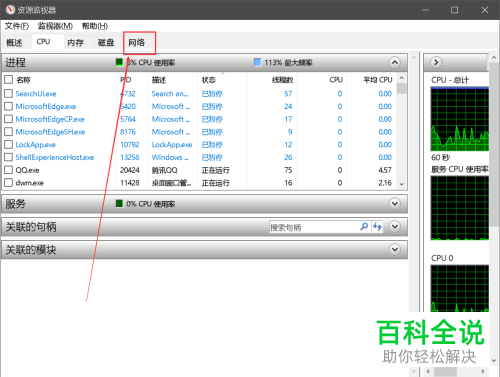Sort by the CPU column header
Image resolution: width=500 pixels, height=377 pixels.
(x=336, y=80)
